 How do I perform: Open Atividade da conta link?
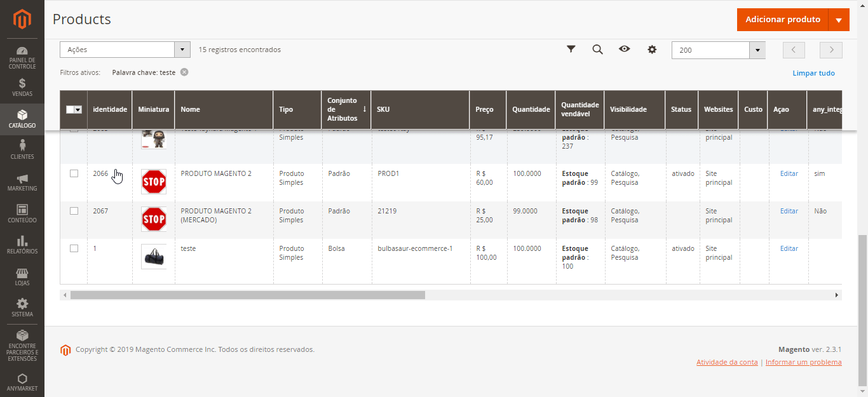point(727,362)
